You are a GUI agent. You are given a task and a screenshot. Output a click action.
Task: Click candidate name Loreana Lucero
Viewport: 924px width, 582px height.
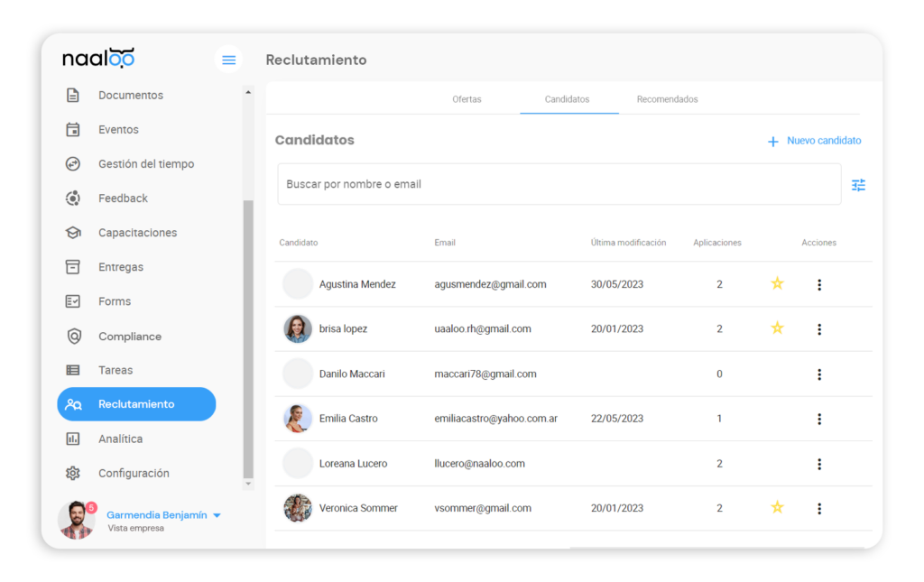coord(353,464)
